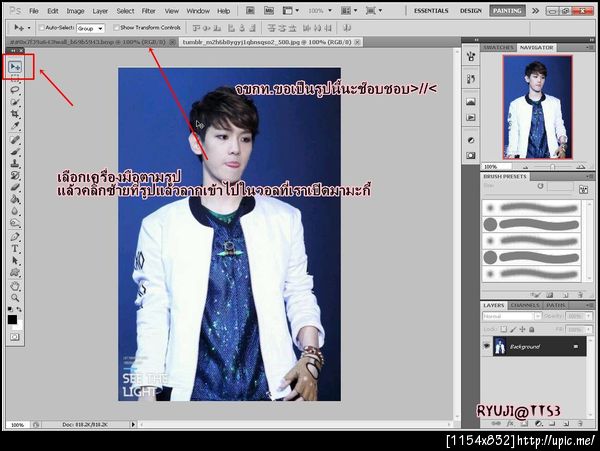Toggle lock image pixels brush icon
Viewport: 600px width, 451px height.
tap(513, 329)
